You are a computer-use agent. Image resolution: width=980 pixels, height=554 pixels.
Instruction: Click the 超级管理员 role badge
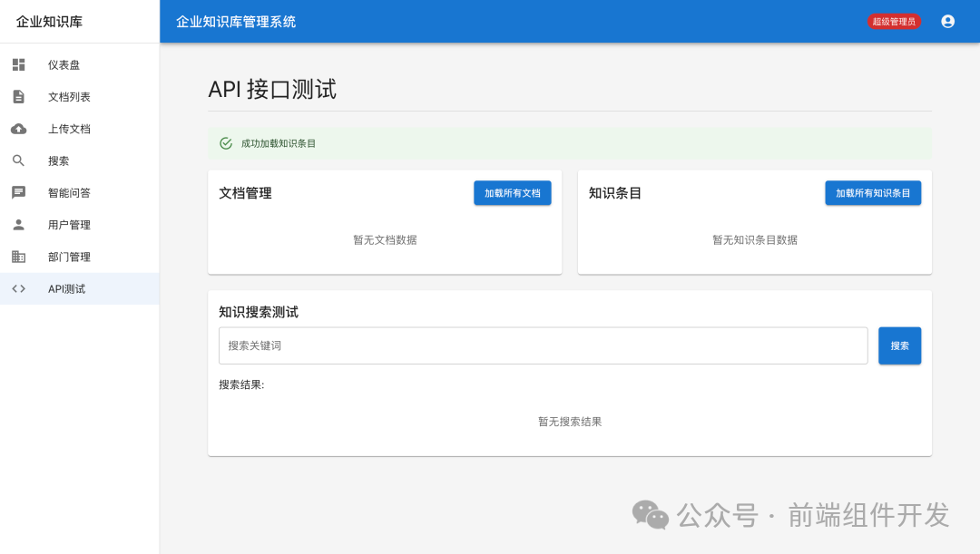point(894,21)
